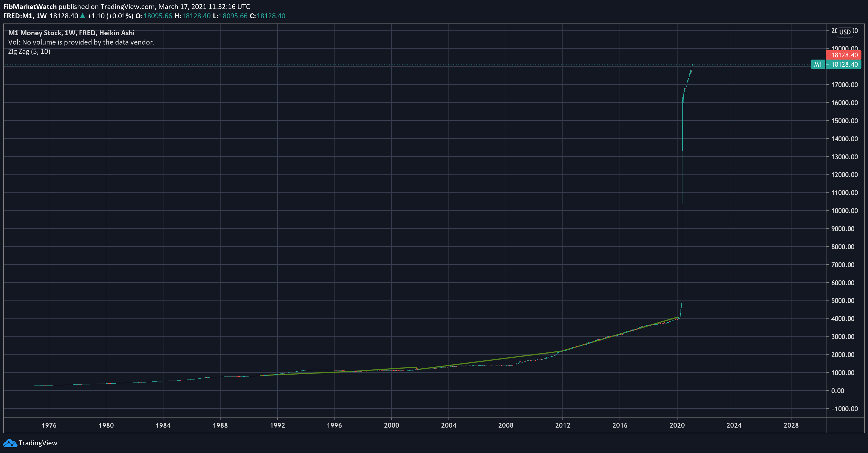The height and width of the screenshot is (453, 868).
Task: Click the 10000.00 price axis label
Action: (844, 210)
